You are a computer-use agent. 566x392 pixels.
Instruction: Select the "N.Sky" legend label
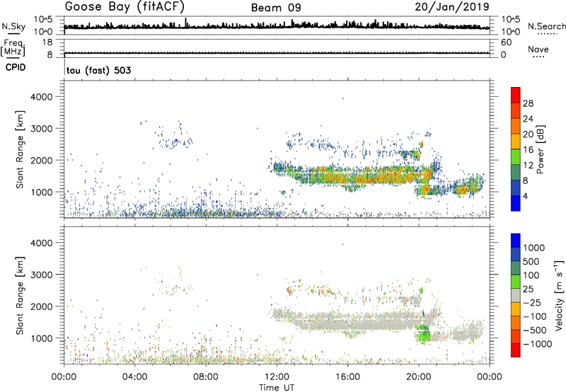pyautogui.click(x=13, y=26)
